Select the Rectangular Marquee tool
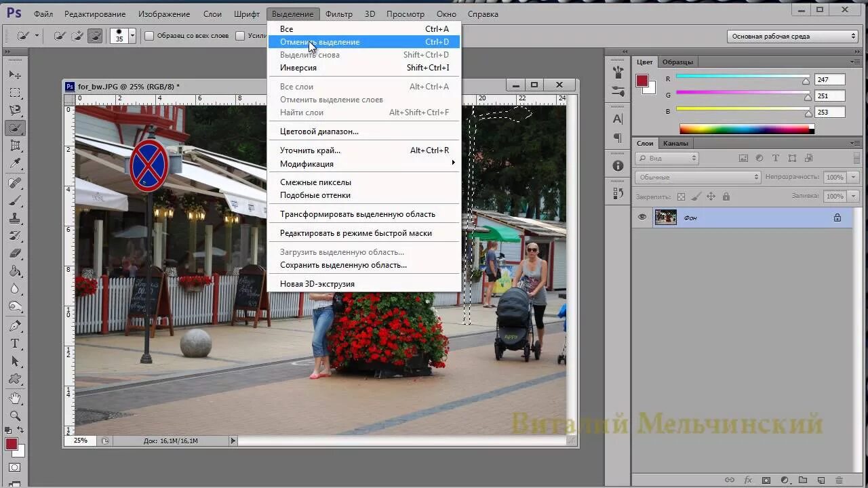Viewport: 868px width, 488px height. point(15,92)
